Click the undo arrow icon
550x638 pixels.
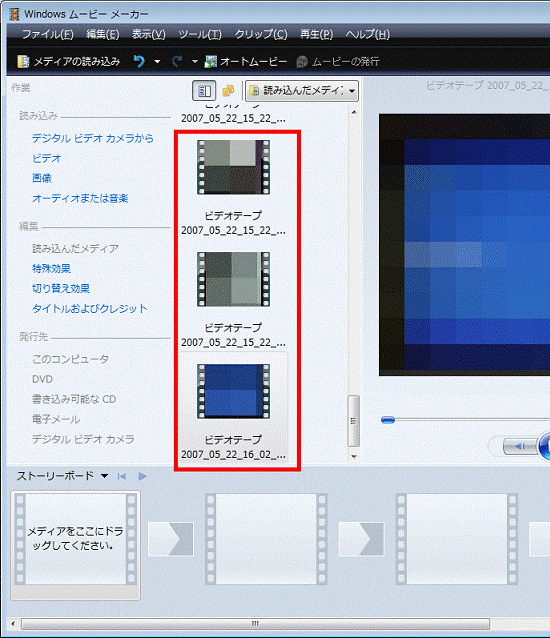pyautogui.click(x=139, y=61)
